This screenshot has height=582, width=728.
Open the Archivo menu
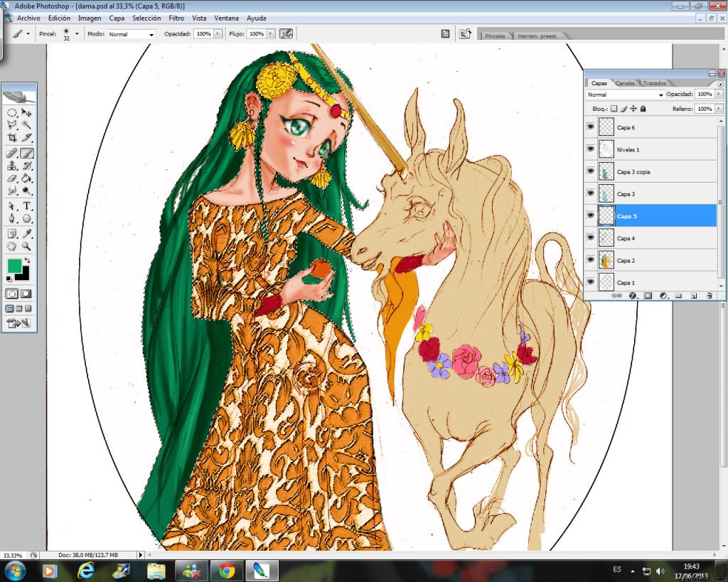[28, 18]
